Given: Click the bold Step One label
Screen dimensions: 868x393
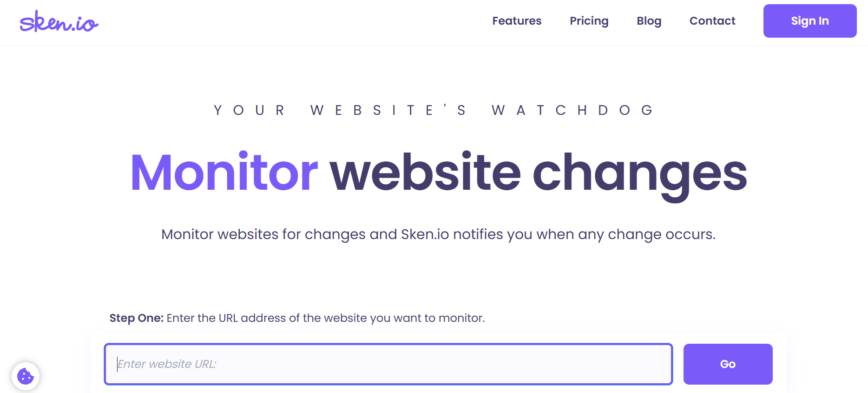Looking at the screenshot, I should (x=136, y=318).
